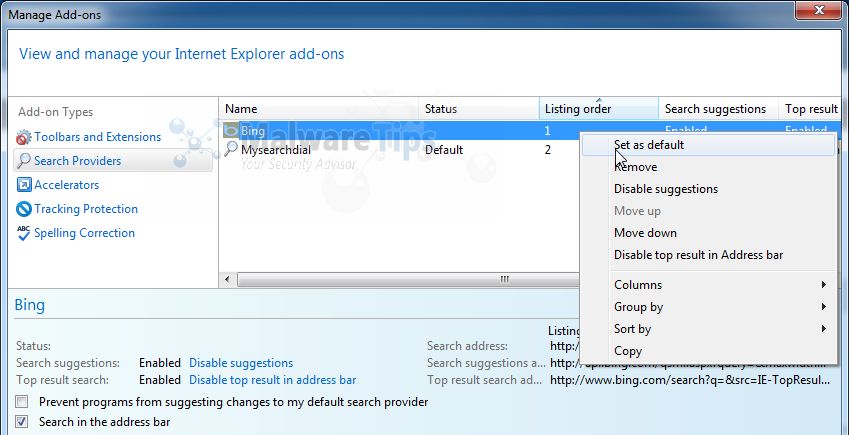Select the Bing provider name in list
This screenshot has height=435, width=849.
(253, 131)
